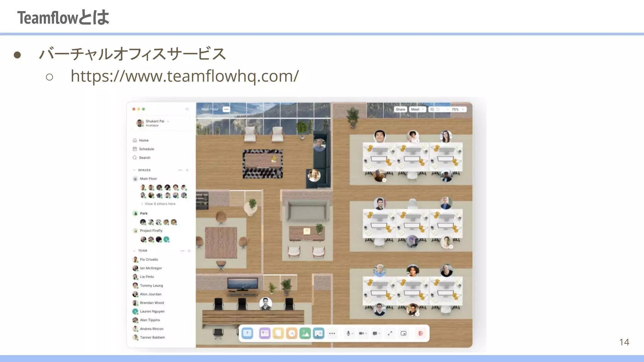Toggle the microphone
644x362 pixels.
348,333
